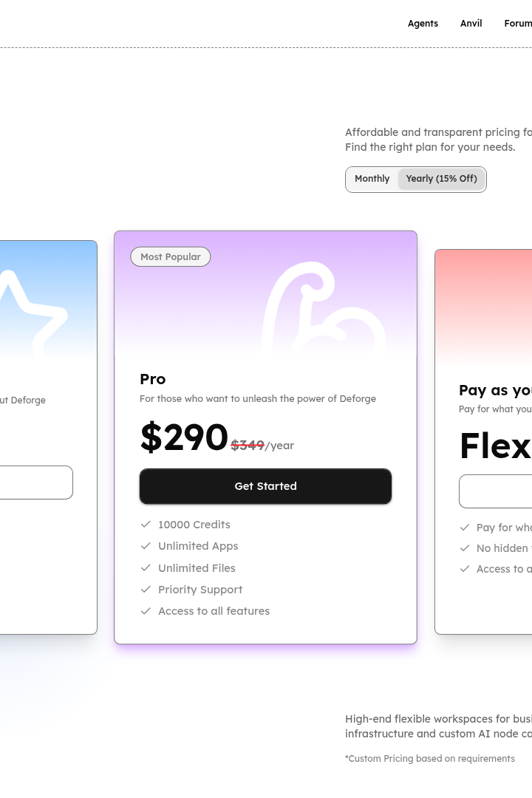Click the flexed bicep icon on Pro card

point(324,307)
